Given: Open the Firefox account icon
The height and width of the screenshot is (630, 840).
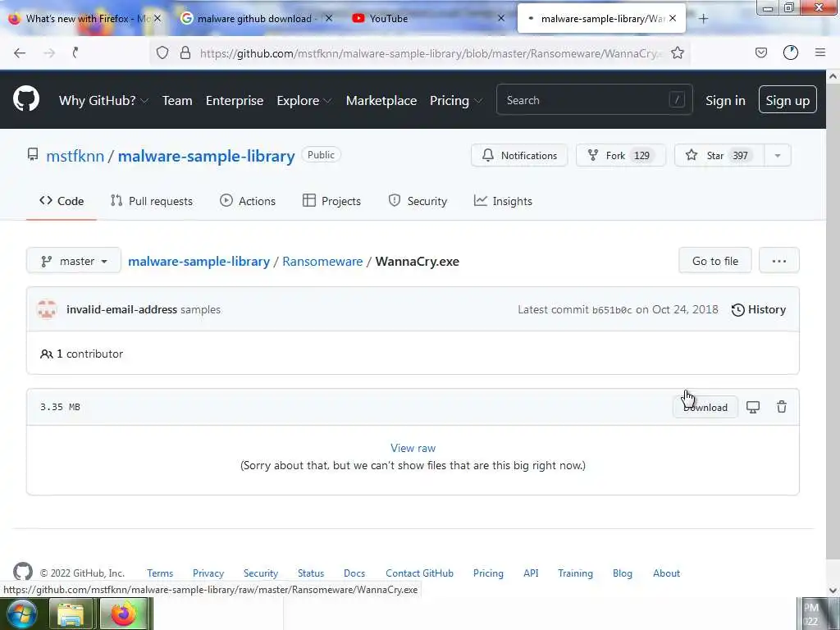Looking at the screenshot, I should pyautogui.click(x=791, y=52).
